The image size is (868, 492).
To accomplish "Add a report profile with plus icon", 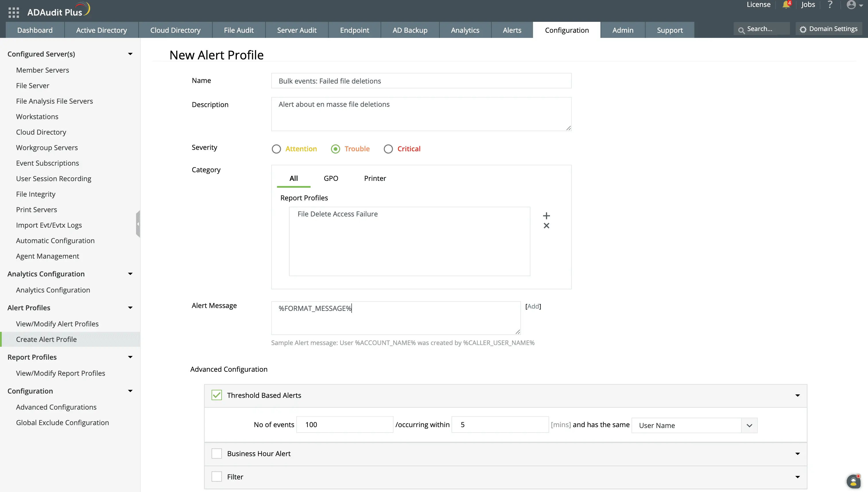I will pyautogui.click(x=546, y=215).
